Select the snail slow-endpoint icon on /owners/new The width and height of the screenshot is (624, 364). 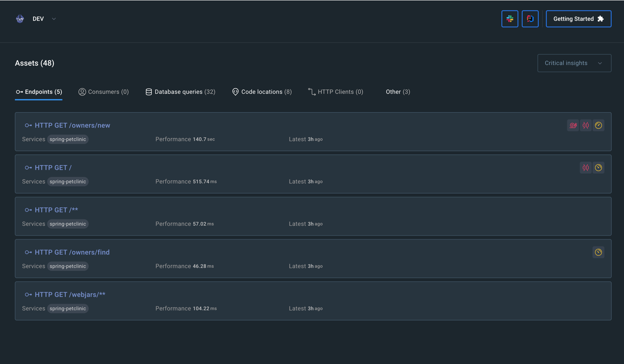(573, 125)
